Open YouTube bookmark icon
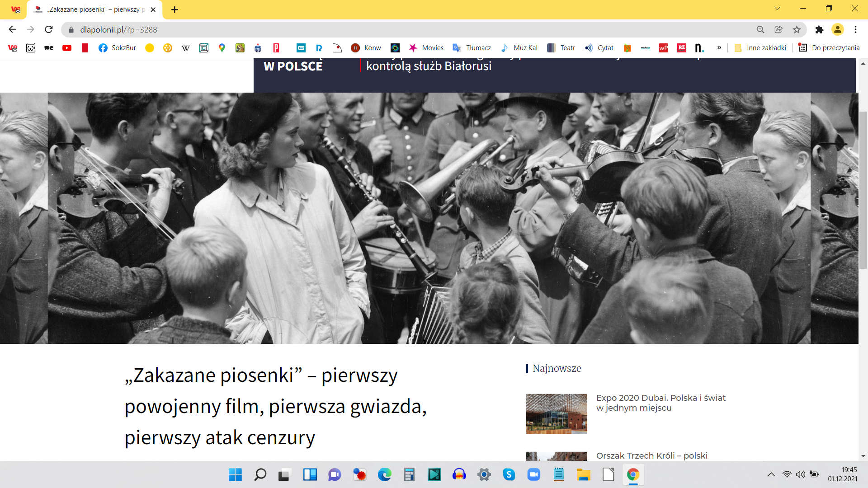Image resolution: width=868 pixels, height=488 pixels. tap(67, 48)
